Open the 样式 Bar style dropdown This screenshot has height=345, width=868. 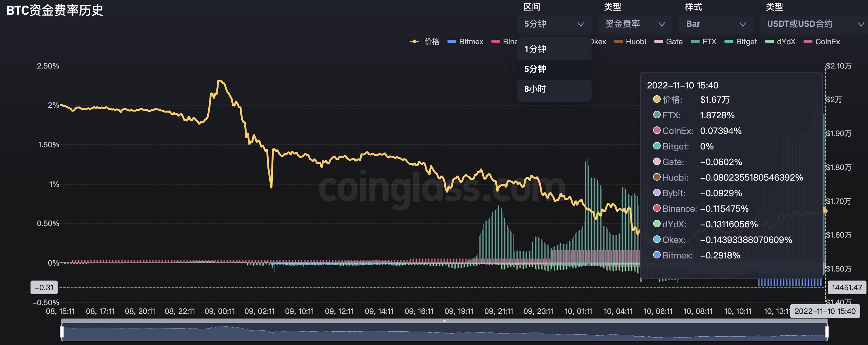click(x=715, y=24)
